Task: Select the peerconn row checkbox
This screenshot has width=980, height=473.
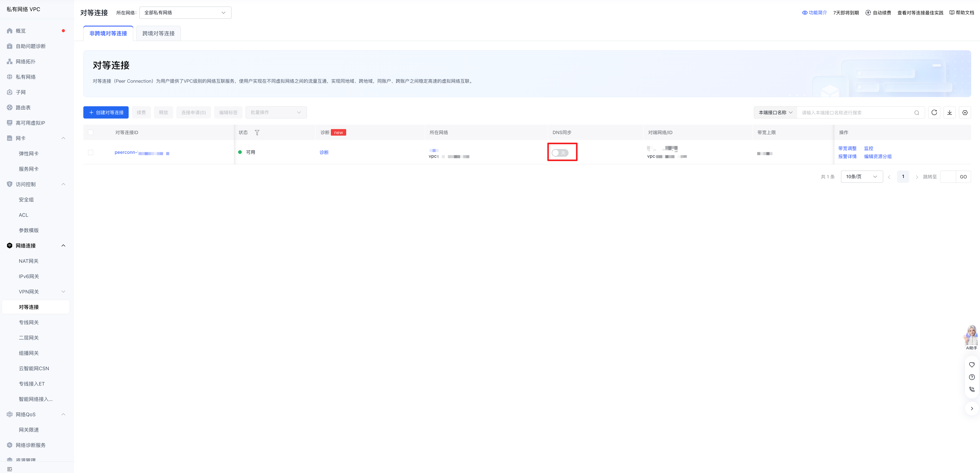Action: coord(91,152)
